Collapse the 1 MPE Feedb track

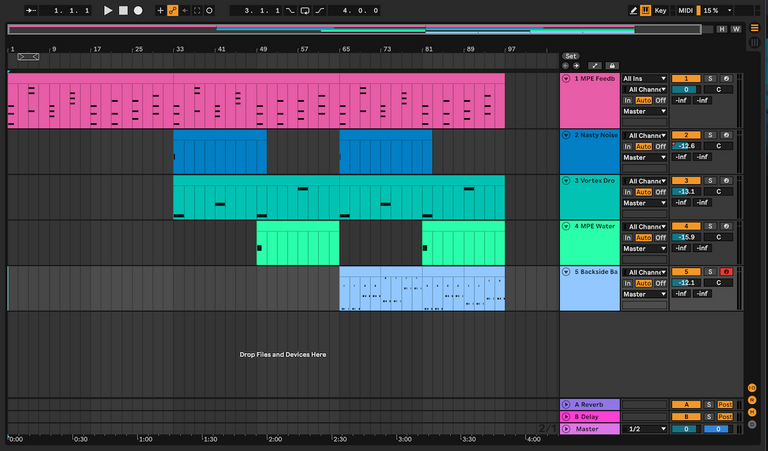tap(566, 79)
